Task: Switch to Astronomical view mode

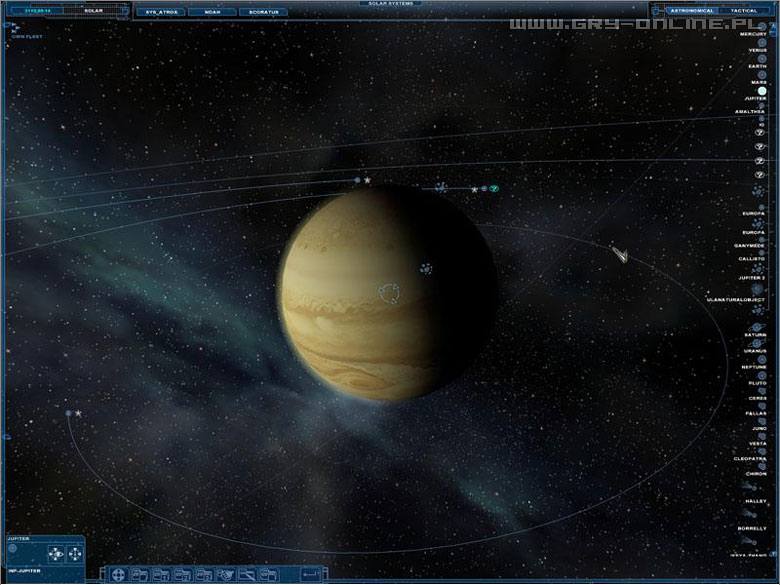Action: pyautogui.click(x=692, y=11)
